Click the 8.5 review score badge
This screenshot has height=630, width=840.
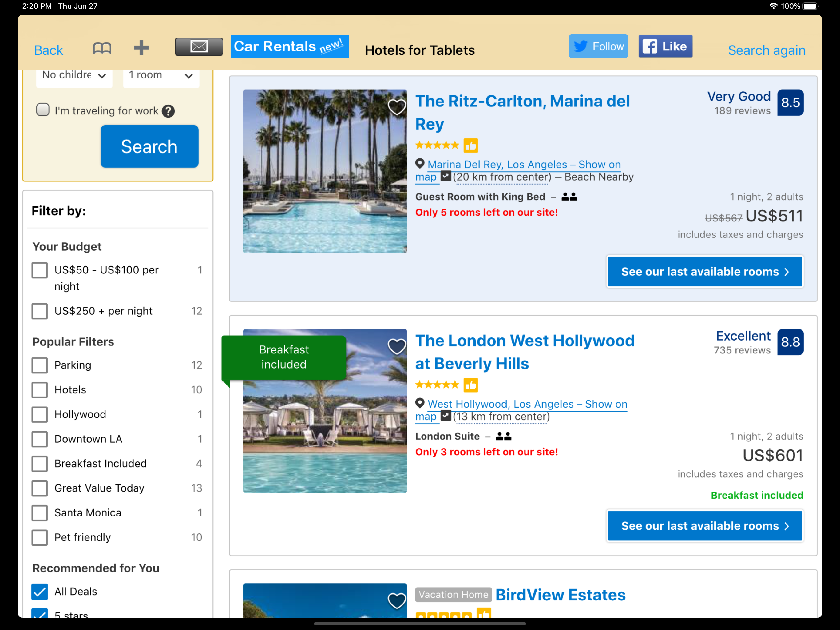pyautogui.click(x=790, y=103)
